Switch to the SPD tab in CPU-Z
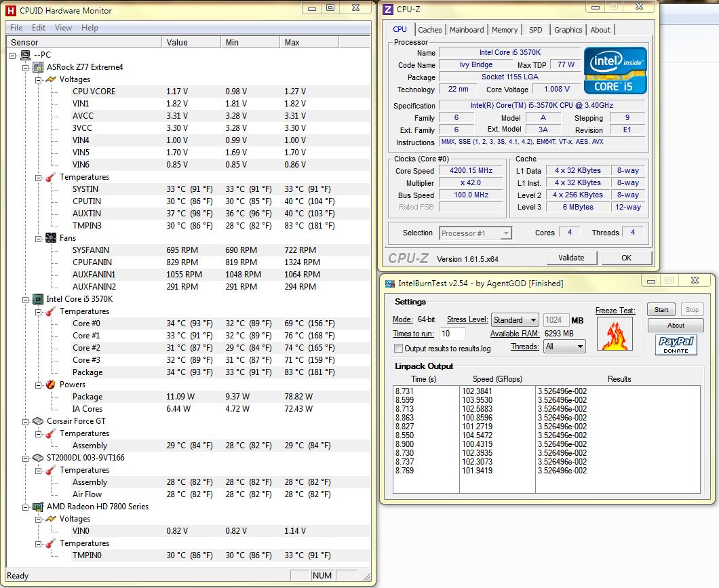 536,30
